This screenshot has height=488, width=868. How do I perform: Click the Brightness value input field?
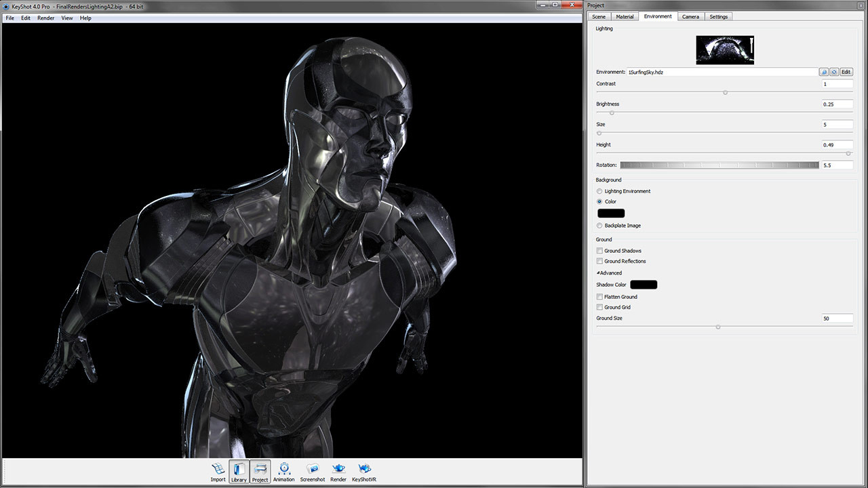[x=837, y=104]
